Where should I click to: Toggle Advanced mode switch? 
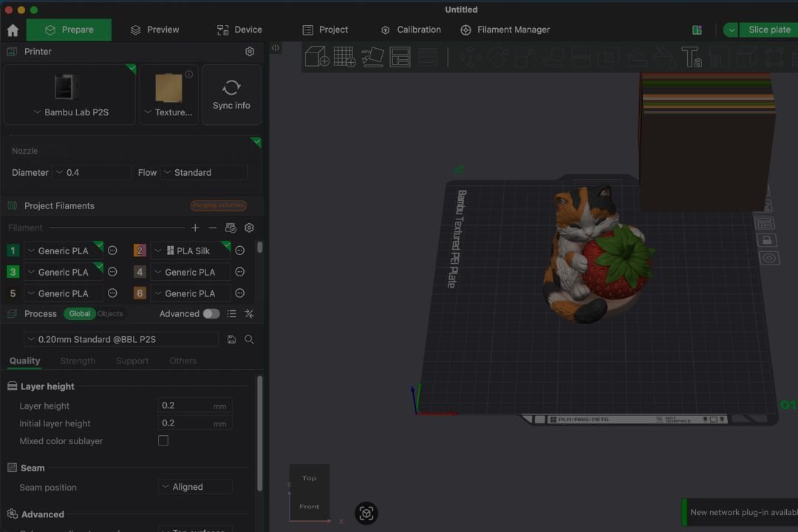(211, 313)
